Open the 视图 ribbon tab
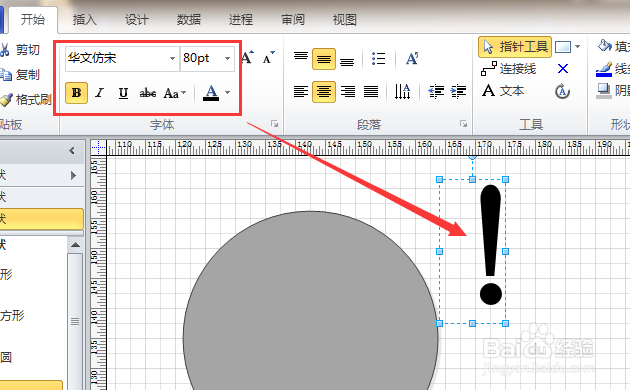Image resolution: width=630 pixels, height=390 pixels. (x=345, y=19)
